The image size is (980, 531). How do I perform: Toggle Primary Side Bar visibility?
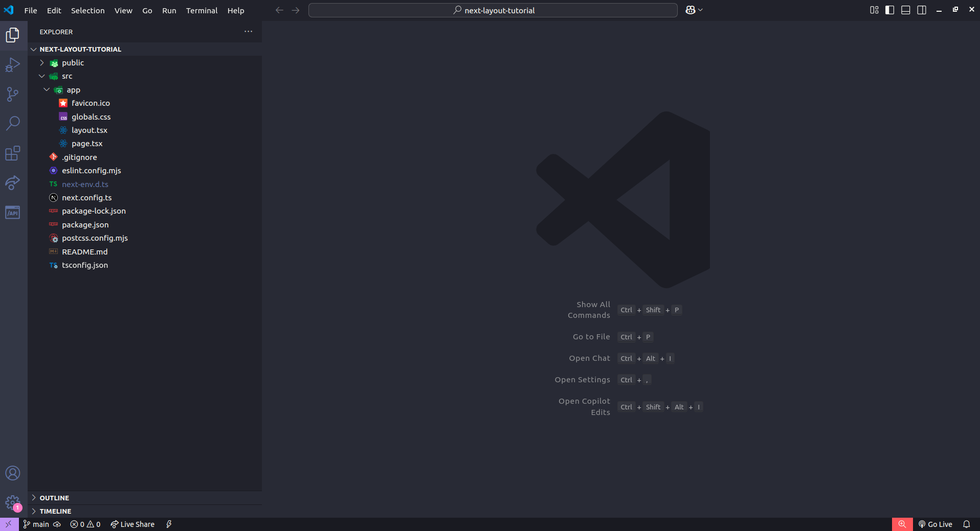coord(890,10)
